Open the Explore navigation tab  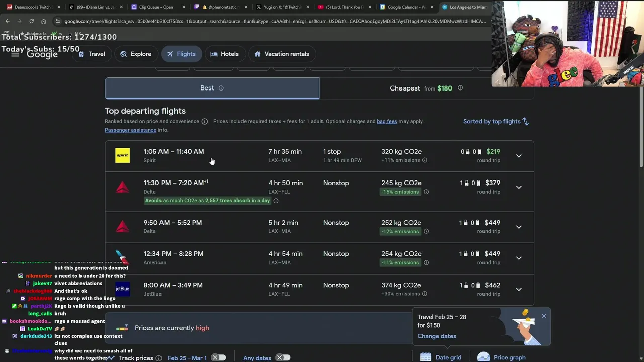(x=136, y=54)
